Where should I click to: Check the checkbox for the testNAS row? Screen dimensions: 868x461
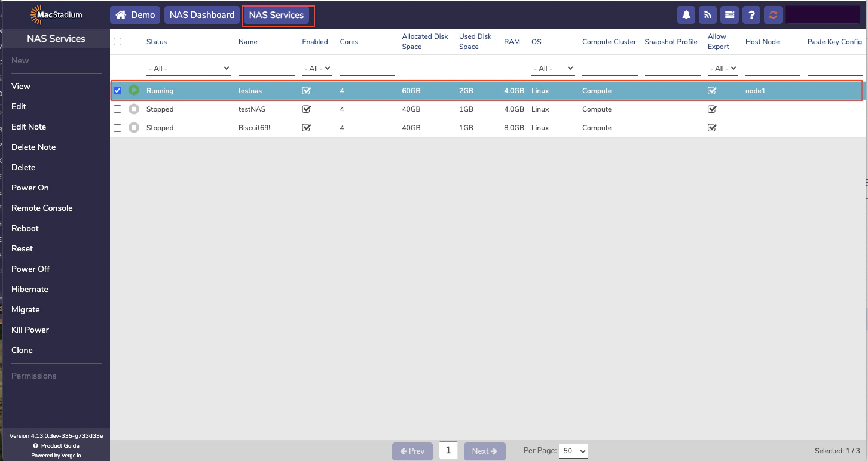[x=117, y=109]
